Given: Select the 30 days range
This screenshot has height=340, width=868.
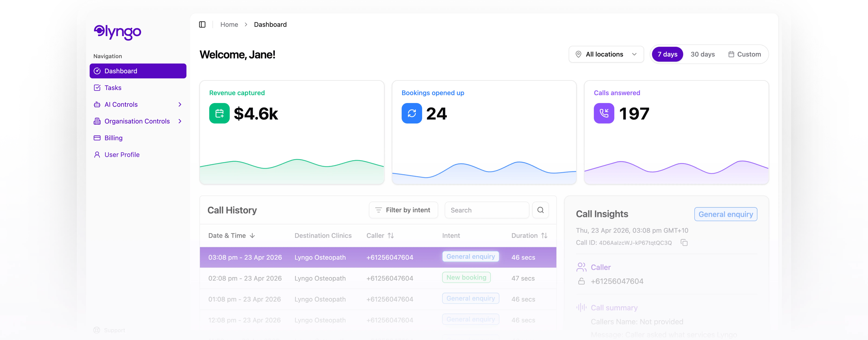Looking at the screenshot, I should pyautogui.click(x=703, y=54).
